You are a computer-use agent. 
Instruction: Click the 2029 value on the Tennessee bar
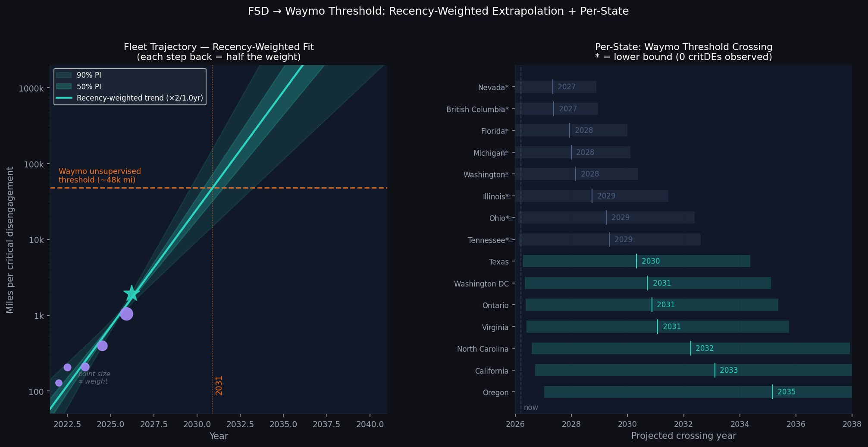point(624,239)
